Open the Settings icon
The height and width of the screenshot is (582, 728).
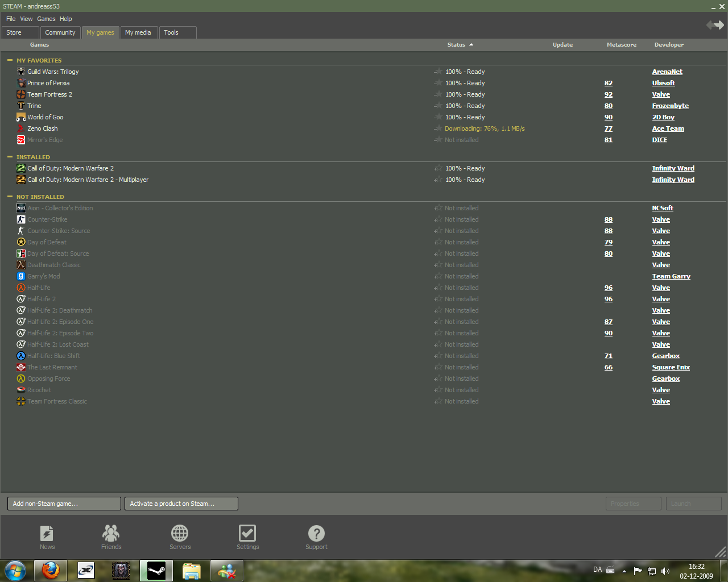coord(247,533)
